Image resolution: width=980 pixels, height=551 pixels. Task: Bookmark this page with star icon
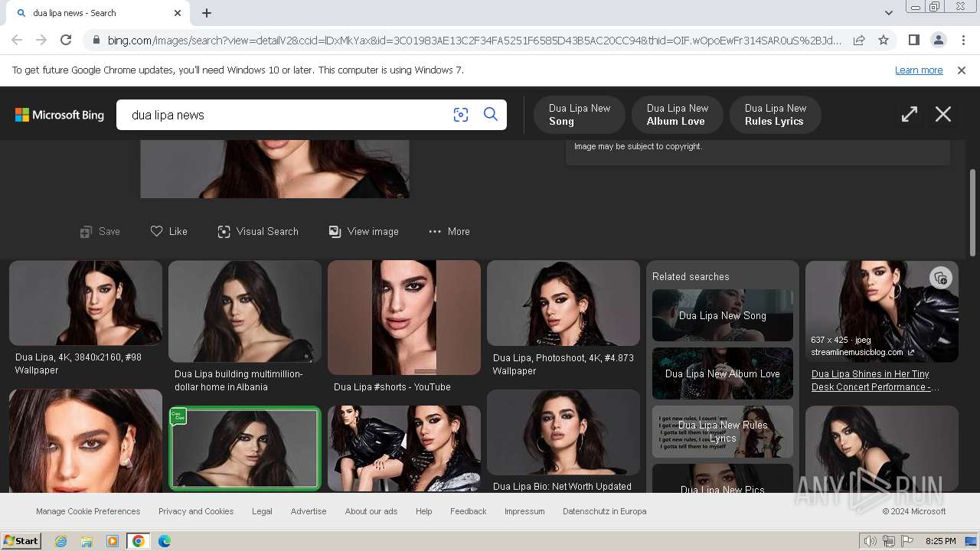click(884, 40)
